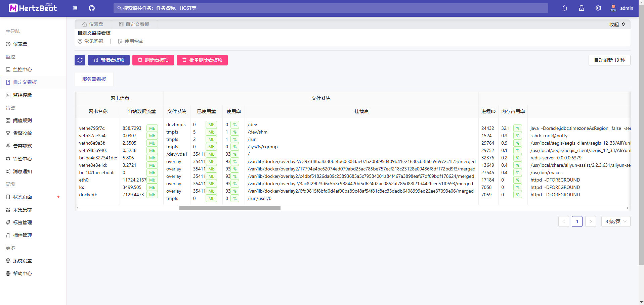Click the 网卡名称 column header
Viewport: 644px width, 305px height.
[98, 111]
